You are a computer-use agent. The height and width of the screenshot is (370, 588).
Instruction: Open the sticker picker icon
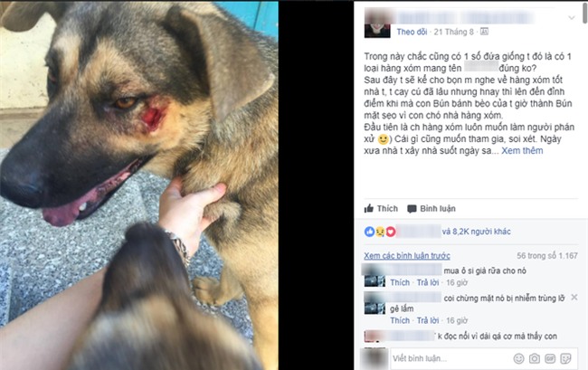(565, 359)
